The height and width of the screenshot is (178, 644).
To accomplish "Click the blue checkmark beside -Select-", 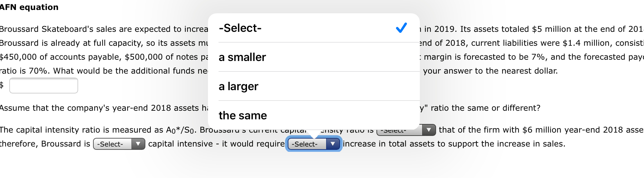I will click(401, 28).
